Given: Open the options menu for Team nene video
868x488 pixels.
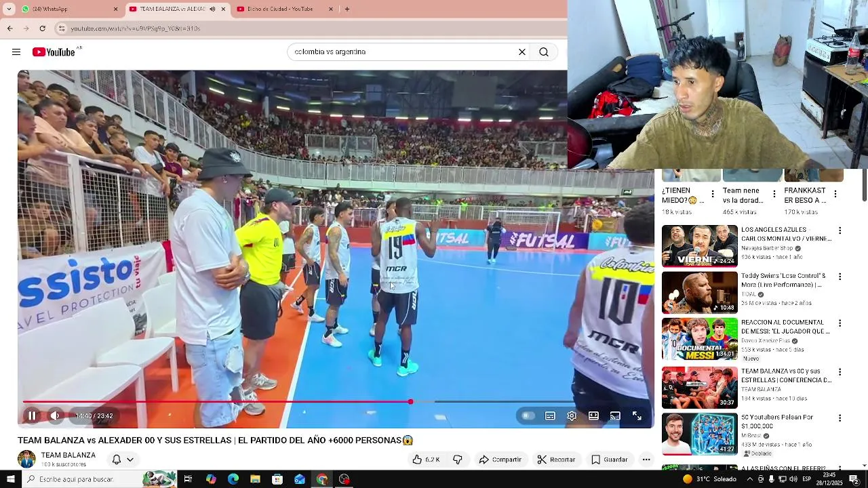Looking at the screenshot, I should pos(774,194).
